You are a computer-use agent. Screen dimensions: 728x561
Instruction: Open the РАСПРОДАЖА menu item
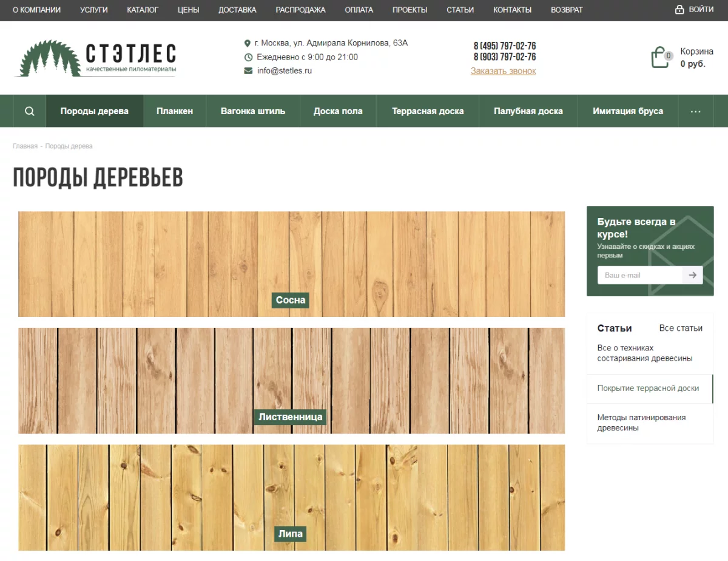point(300,10)
